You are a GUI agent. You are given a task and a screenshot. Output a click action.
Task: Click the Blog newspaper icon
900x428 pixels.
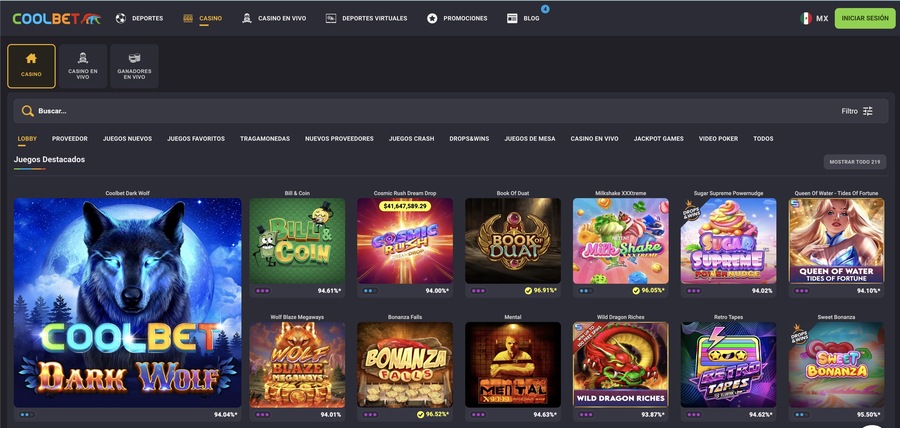(512, 18)
